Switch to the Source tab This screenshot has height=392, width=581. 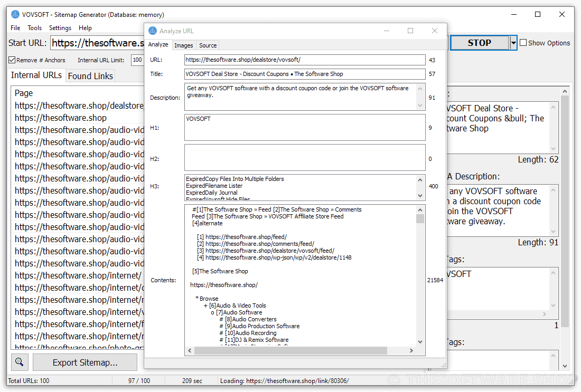coord(208,45)
